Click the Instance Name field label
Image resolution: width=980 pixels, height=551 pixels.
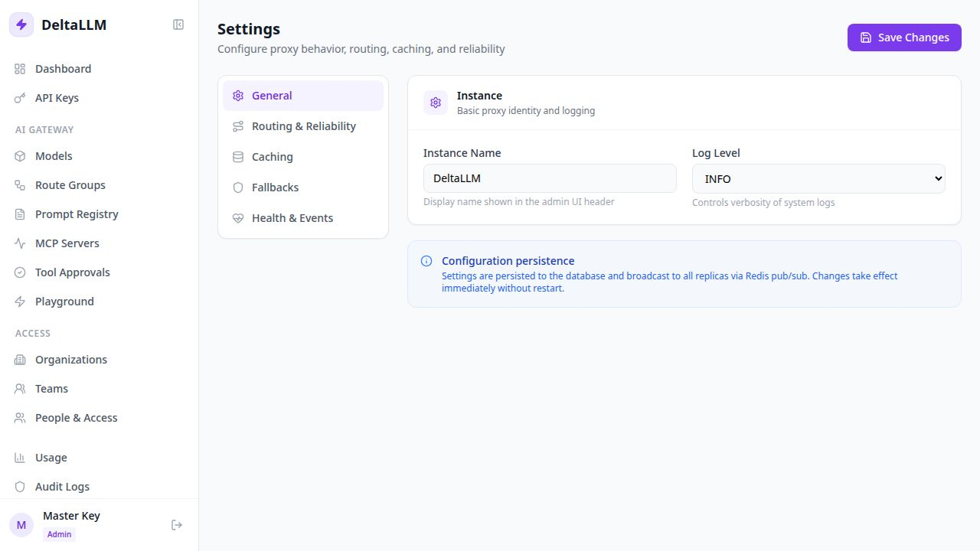(x=462, y=153)
